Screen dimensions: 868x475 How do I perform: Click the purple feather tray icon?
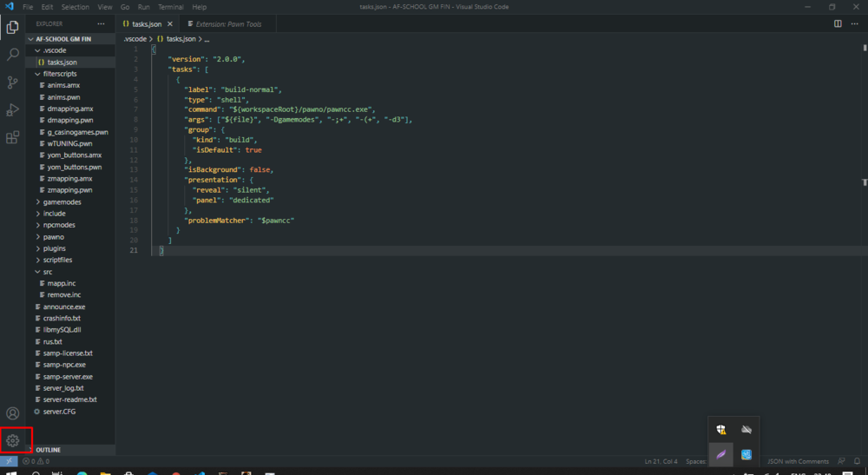(x=720, y=454)
